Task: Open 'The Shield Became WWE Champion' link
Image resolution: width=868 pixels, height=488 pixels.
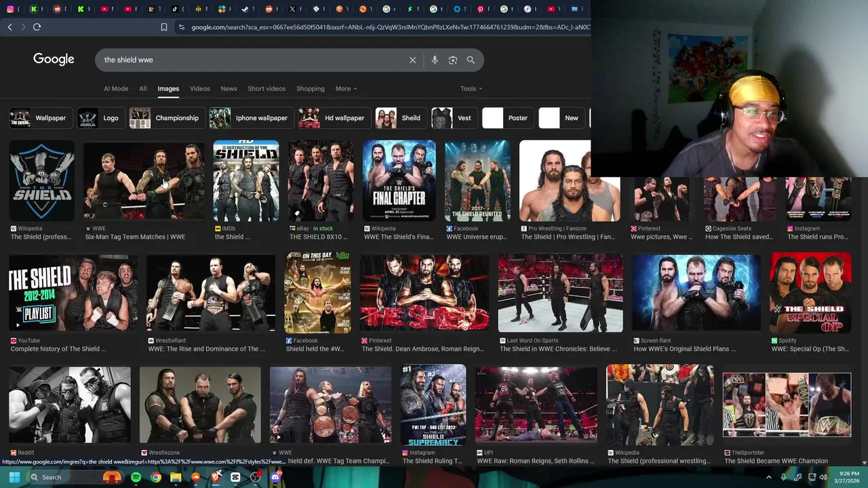Action: click(776, 461)
